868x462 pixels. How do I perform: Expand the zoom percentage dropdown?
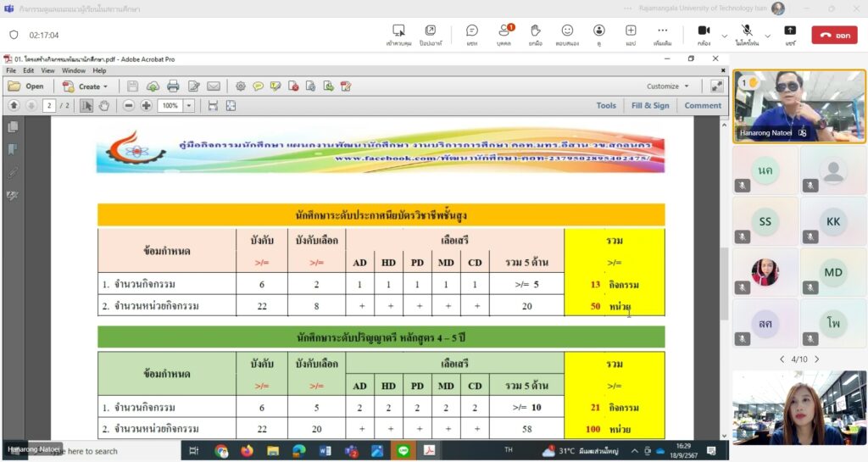(188, 106)
